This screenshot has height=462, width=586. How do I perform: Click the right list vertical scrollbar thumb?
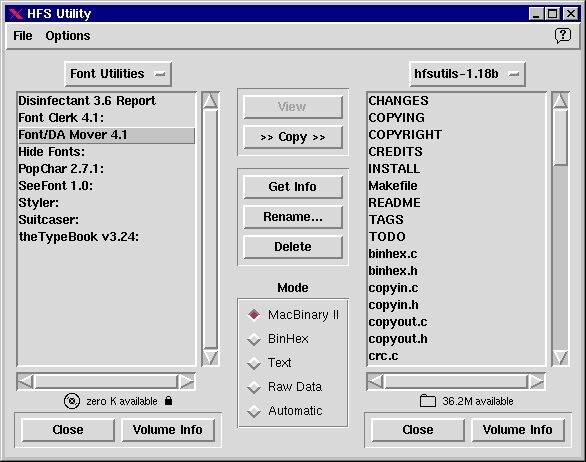pos(560,137)
